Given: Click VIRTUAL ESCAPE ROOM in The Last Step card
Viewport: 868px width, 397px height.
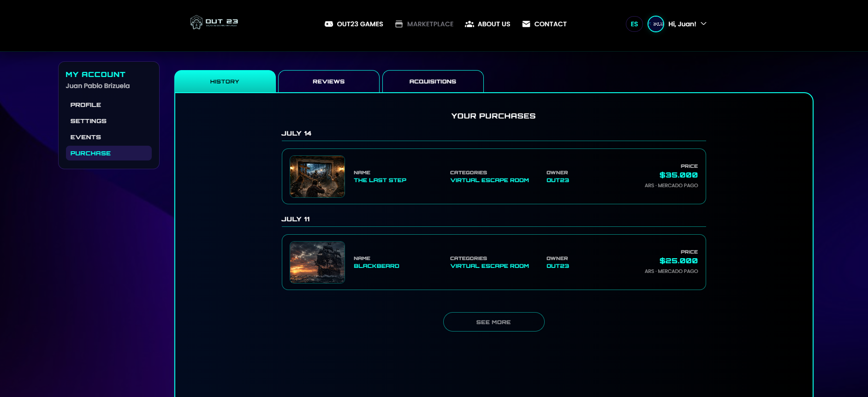Looking at the screenshot, I should (489, 180).
